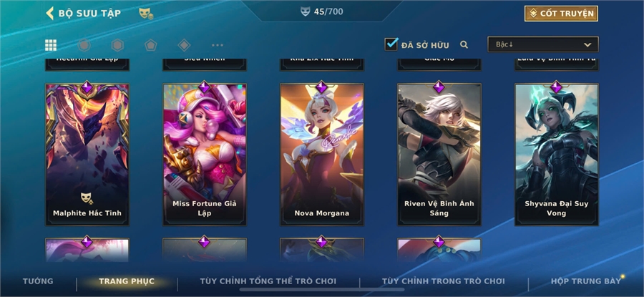Expand the Bậc sort dropdown
Screen dimensions: 644x297
[x=543, y=44]
